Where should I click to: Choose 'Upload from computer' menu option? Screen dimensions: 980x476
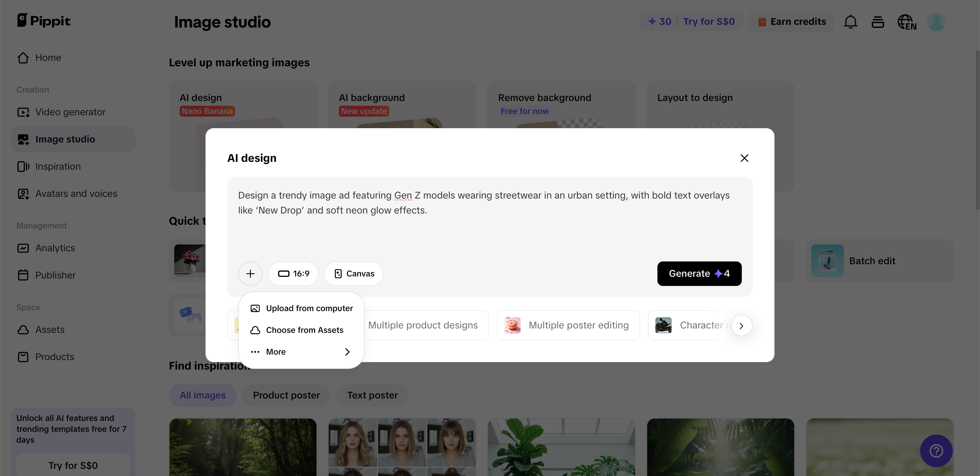pyautogui.click(x=309, y=308)
